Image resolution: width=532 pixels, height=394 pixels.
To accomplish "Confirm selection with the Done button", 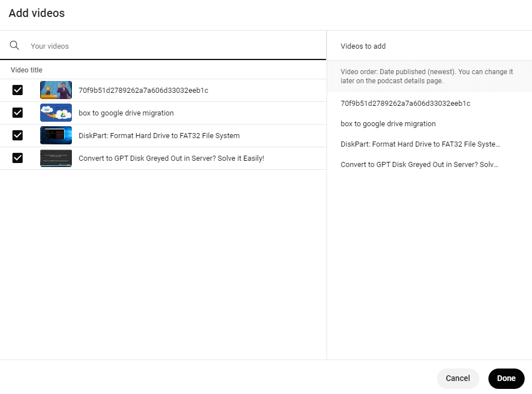I will click(x=506, y=379).
